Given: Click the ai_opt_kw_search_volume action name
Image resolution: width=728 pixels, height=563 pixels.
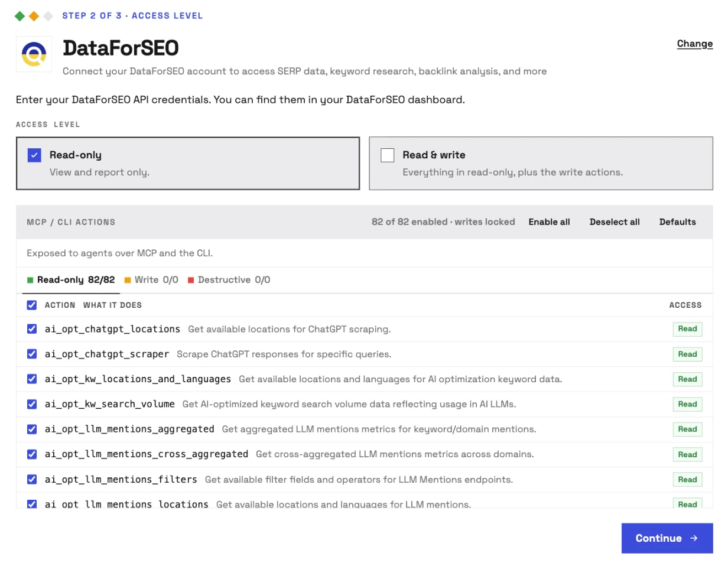Looking at the screenshot, I should 110,404.
